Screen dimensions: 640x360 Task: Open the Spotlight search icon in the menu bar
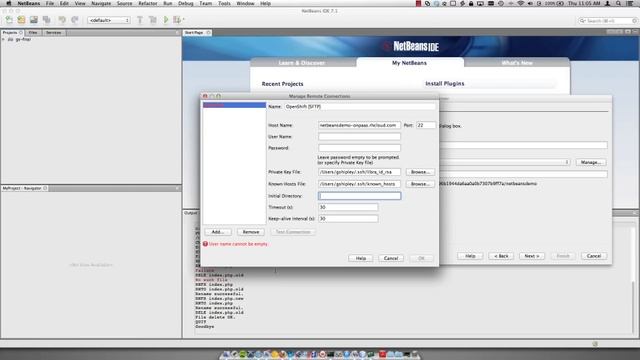[619, 3]
